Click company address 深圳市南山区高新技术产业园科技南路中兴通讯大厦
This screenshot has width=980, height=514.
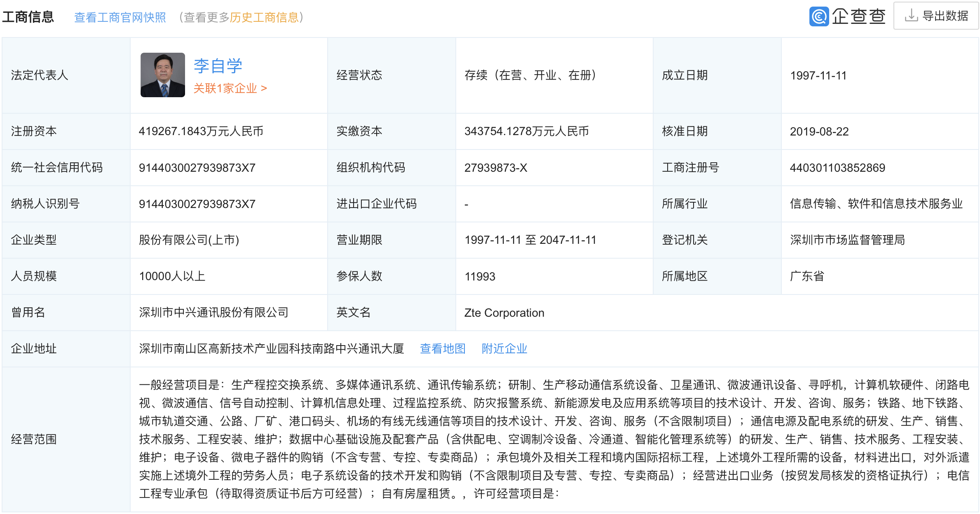(x=272, y=348)
